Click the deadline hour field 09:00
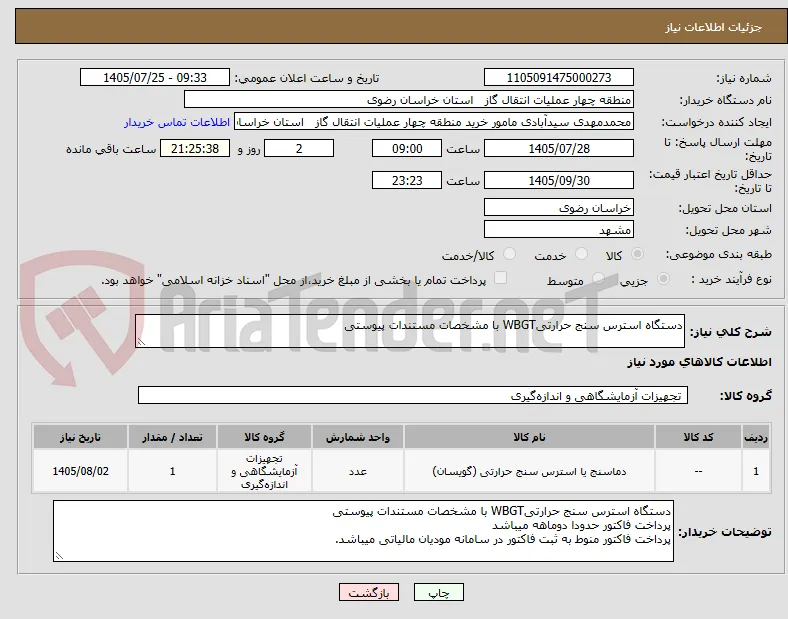 (407, 148)
